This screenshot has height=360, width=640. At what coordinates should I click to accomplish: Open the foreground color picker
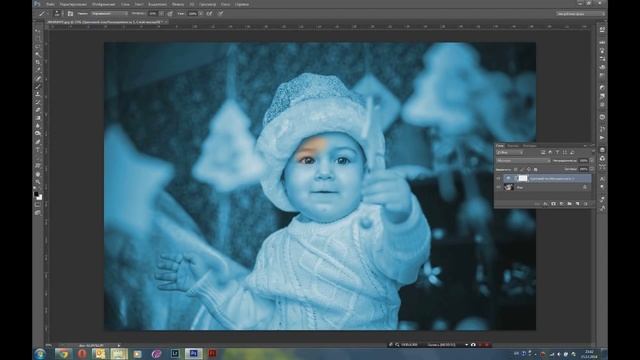pos(36,194)
